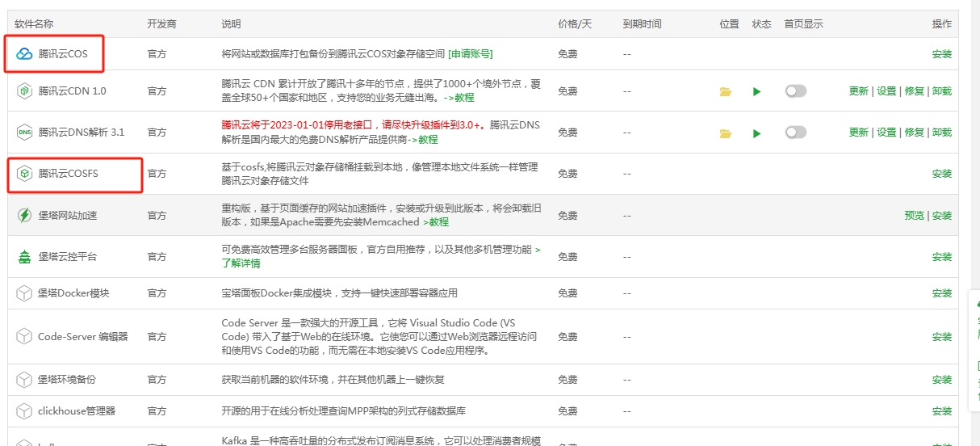Click the 开发商 column header
Viewport: 980px width, 446px height.
pos(161,24)
